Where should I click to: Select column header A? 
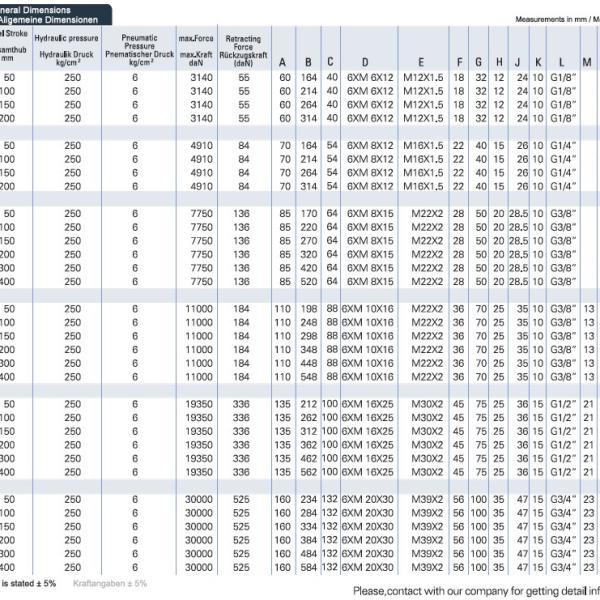[x=282, y=62]
